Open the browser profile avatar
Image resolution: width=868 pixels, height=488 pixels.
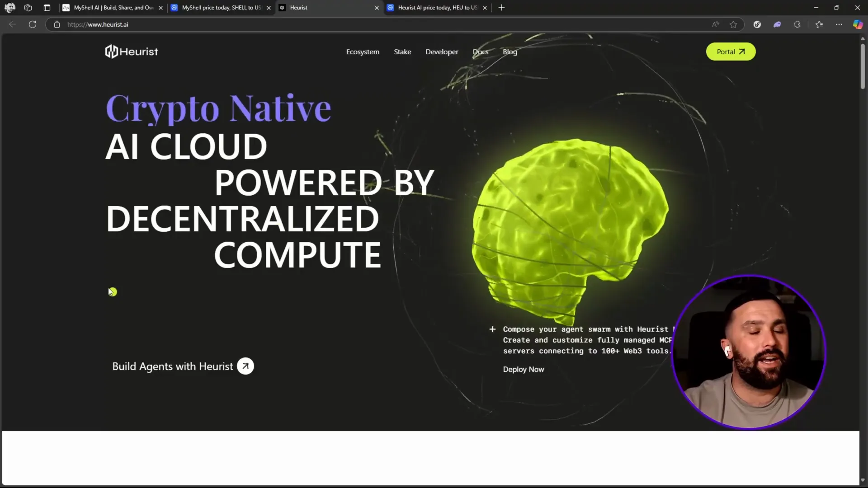pos(9,8)
